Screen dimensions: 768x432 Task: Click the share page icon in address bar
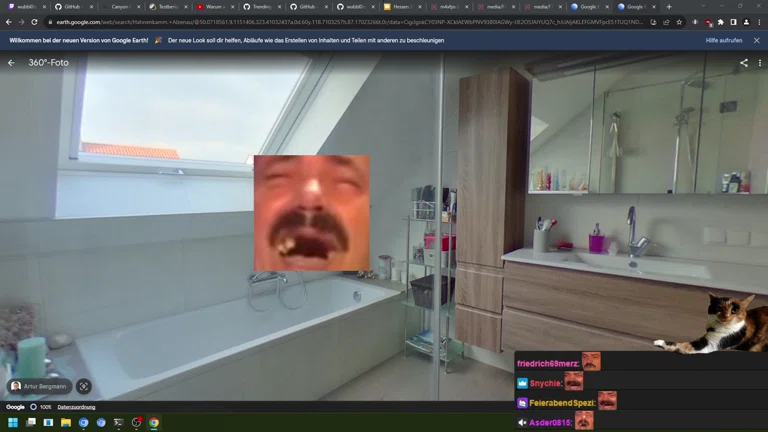[x=666, y=22]
